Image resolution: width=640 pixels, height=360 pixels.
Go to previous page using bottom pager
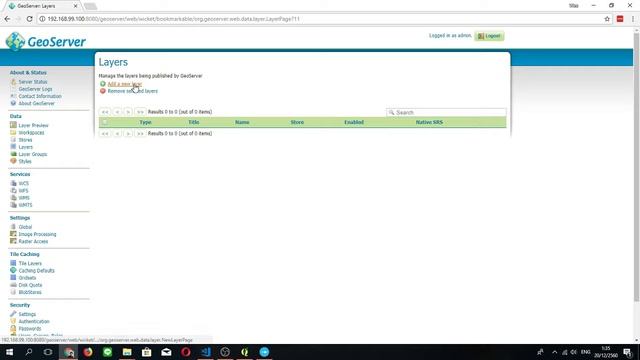click(117, 133)
